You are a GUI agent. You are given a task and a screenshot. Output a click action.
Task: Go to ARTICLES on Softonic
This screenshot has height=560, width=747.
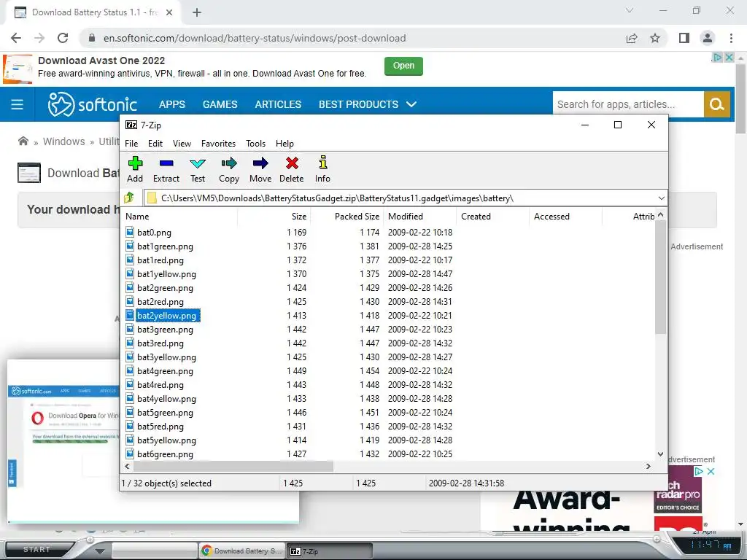click(278, 104)
